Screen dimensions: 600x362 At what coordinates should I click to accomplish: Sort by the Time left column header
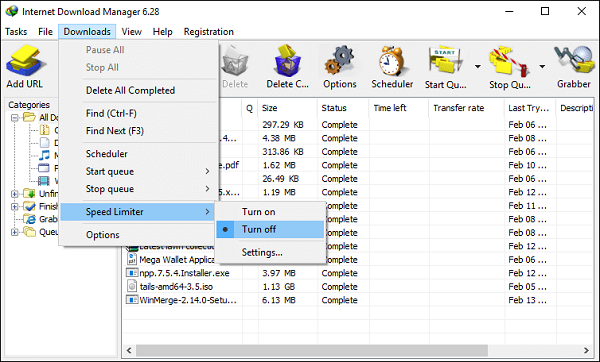[x=399, y=108]
